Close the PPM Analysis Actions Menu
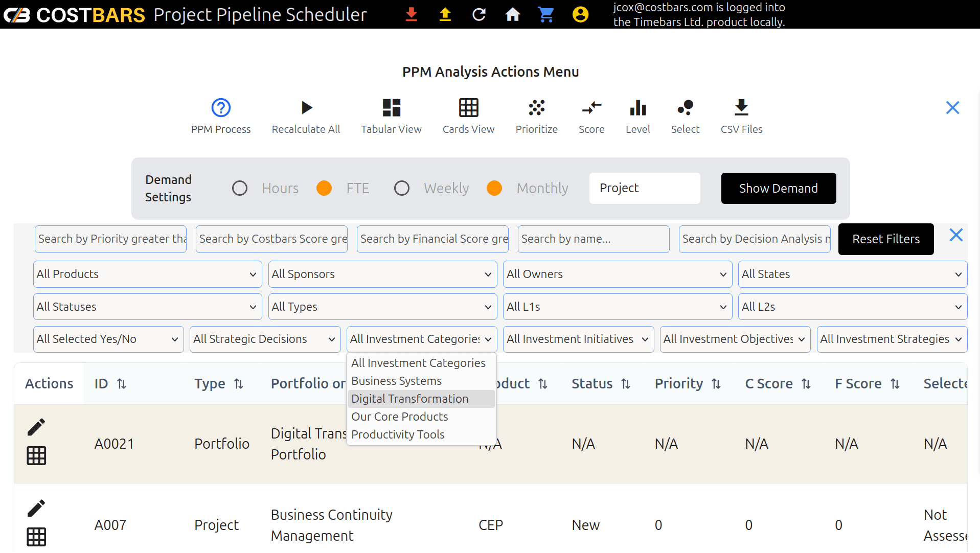The width and height of the screenshot is (980, 553). click(x=952, y=108)
